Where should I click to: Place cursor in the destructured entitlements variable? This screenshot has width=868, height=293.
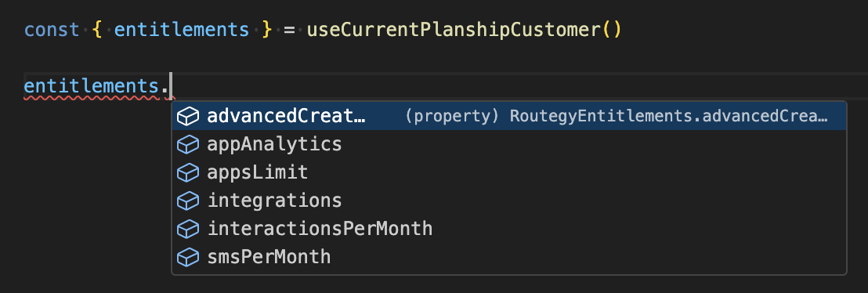point(182,29)
